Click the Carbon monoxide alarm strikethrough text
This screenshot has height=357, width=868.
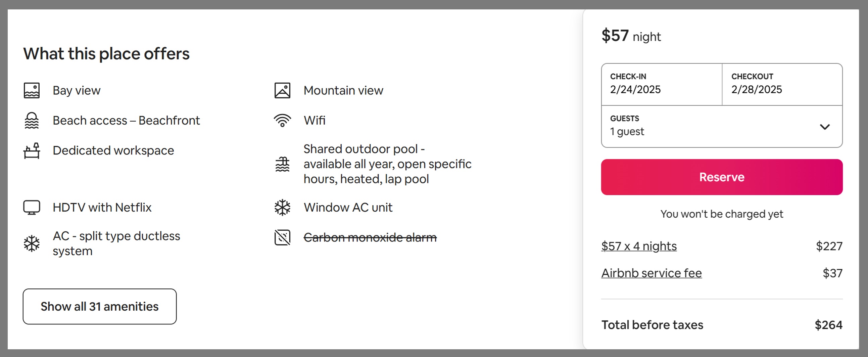[x=370, y=237]
